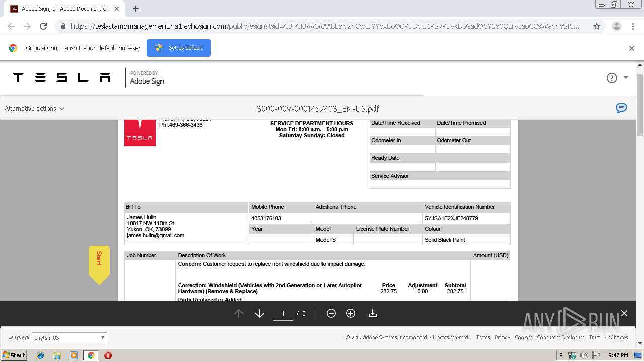Open the Terms link
Screen dimensions: 644x362
(483, 337)
